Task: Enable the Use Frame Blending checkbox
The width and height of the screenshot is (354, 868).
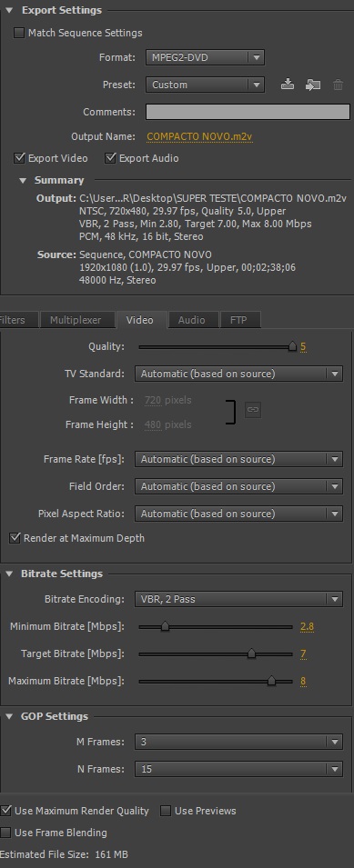Action: coord(5,833)
